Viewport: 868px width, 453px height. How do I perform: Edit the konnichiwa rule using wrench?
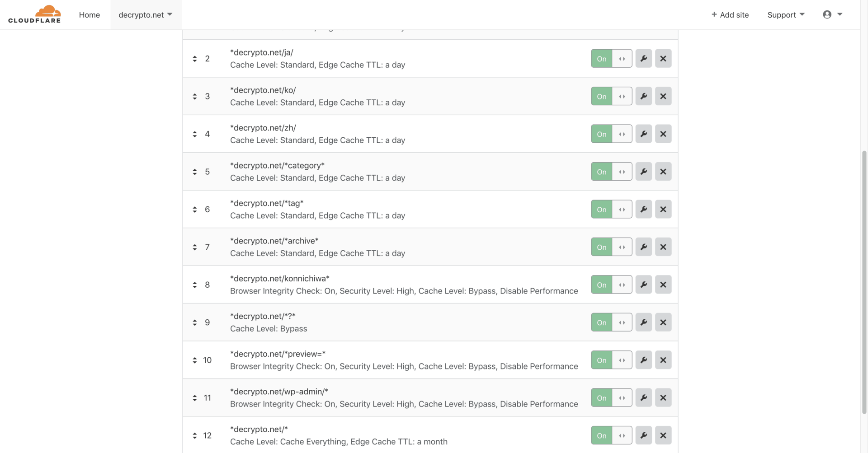[x=643, y=285]
